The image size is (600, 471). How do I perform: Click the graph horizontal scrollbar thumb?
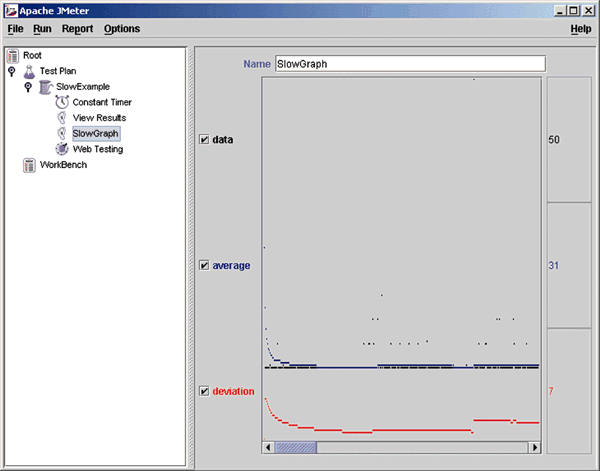[295, 447]
